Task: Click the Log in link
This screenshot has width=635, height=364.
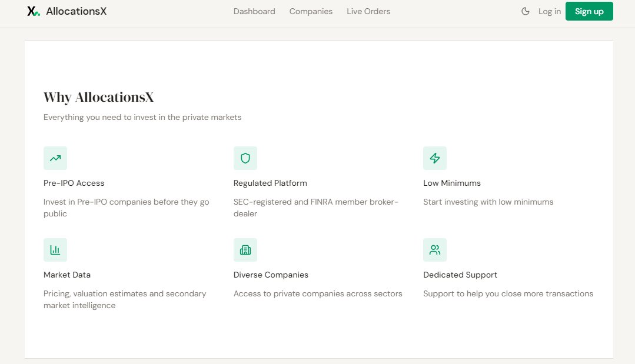Action: pyautogui.click(x=550, y=11)
